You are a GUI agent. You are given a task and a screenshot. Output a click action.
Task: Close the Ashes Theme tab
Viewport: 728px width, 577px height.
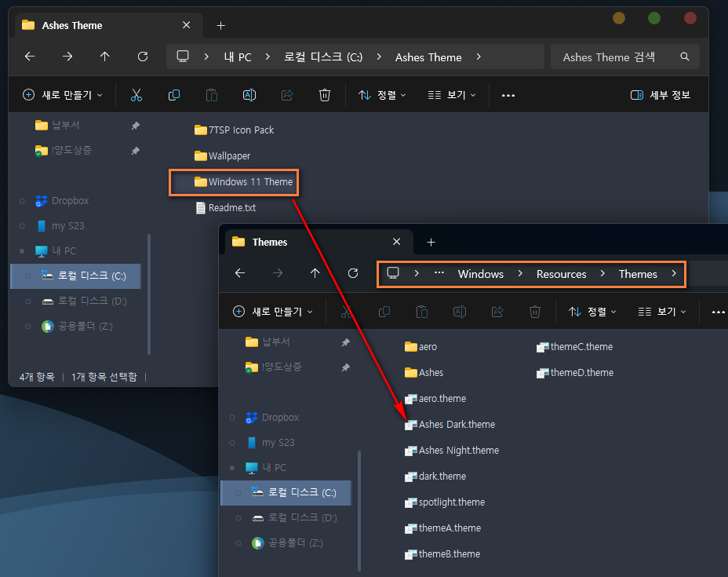[x=186, y=25]
